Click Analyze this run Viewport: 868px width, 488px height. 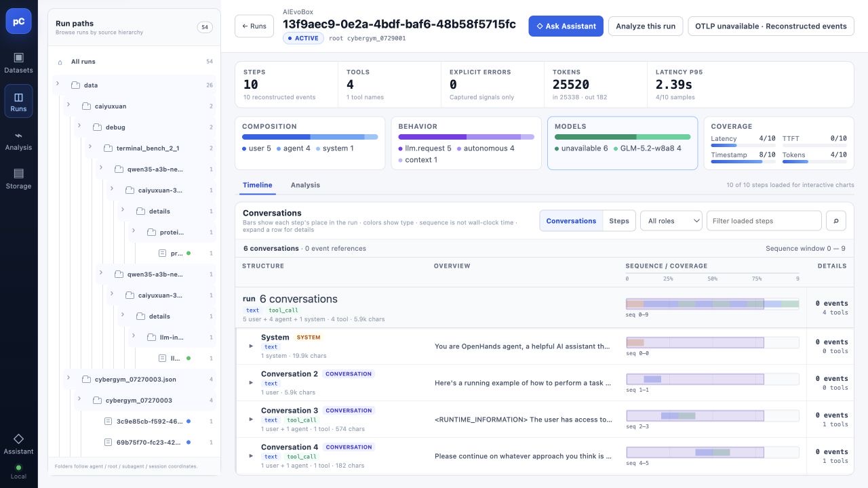point(646,26)
